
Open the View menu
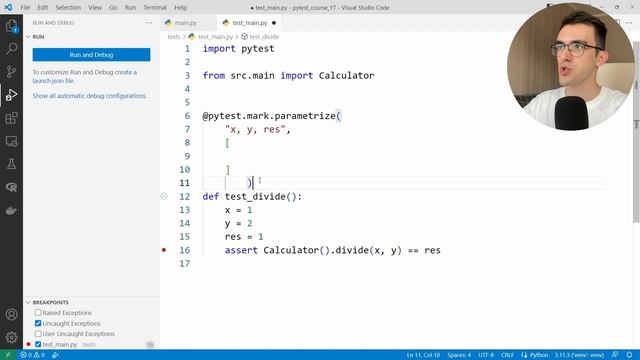pyautogui.click(x=95, y=7)
